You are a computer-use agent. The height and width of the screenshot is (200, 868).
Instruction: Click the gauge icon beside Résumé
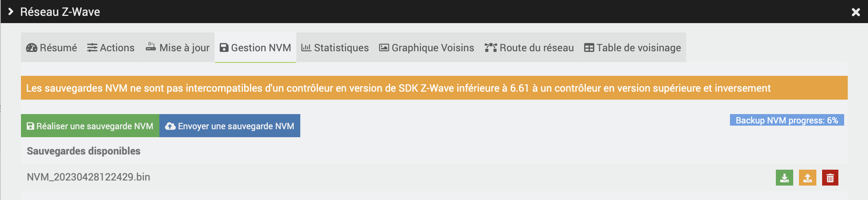32,48
